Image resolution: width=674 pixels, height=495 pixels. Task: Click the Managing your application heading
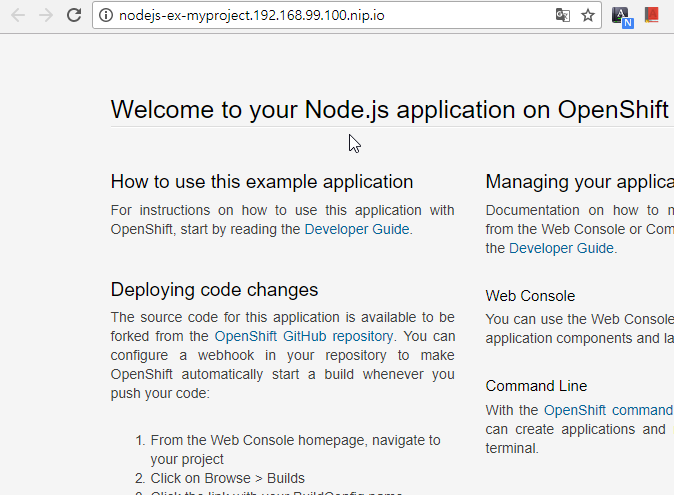coord(579,182)
